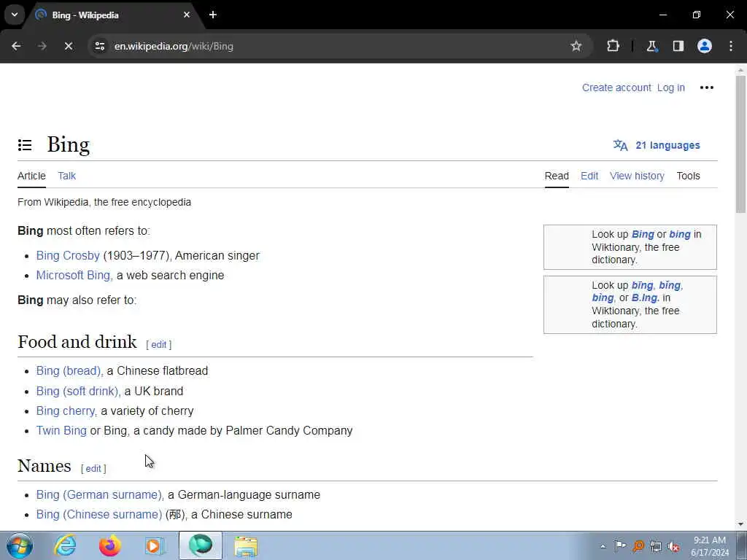747x560 pixels.
Task: Click the page vertical scrollbar thumb
Action: 740,144
